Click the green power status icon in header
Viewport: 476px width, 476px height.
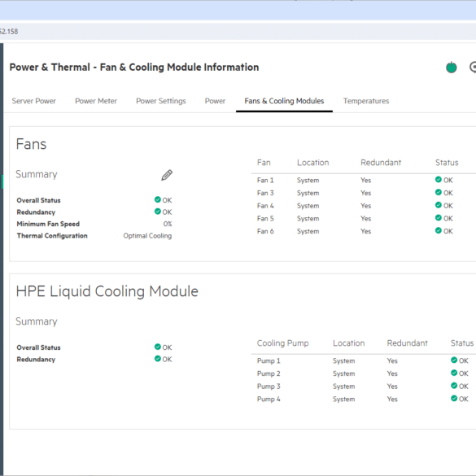point(451,67)
